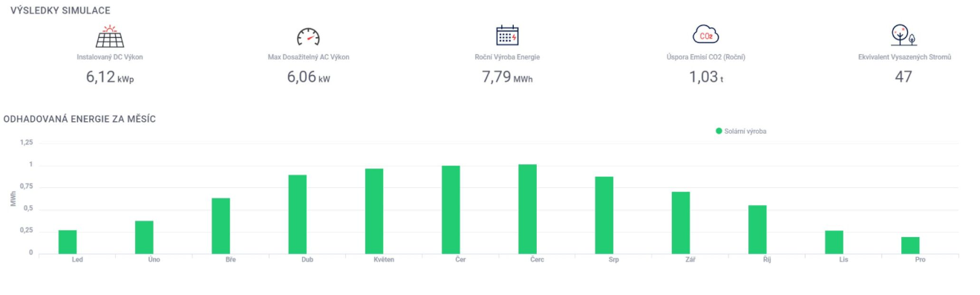The width and height of the screenshot is (980, 295).
Task: Toggle the Solární výroba legend entry
Action: 742,131
